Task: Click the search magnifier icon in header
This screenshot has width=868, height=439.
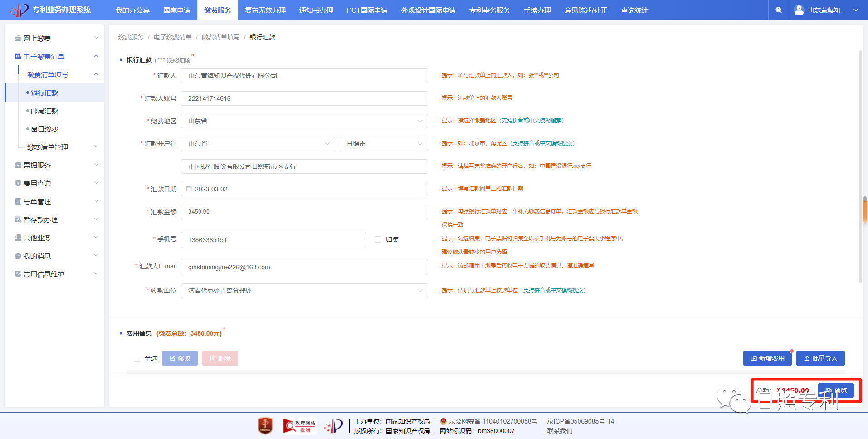Action: pos(779,10)
